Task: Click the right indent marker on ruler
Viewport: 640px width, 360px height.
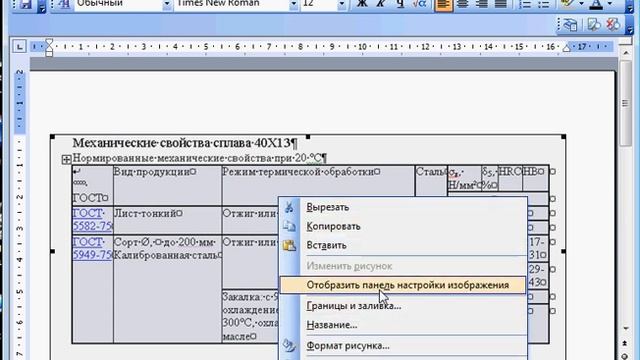Action: click(567, 48)
